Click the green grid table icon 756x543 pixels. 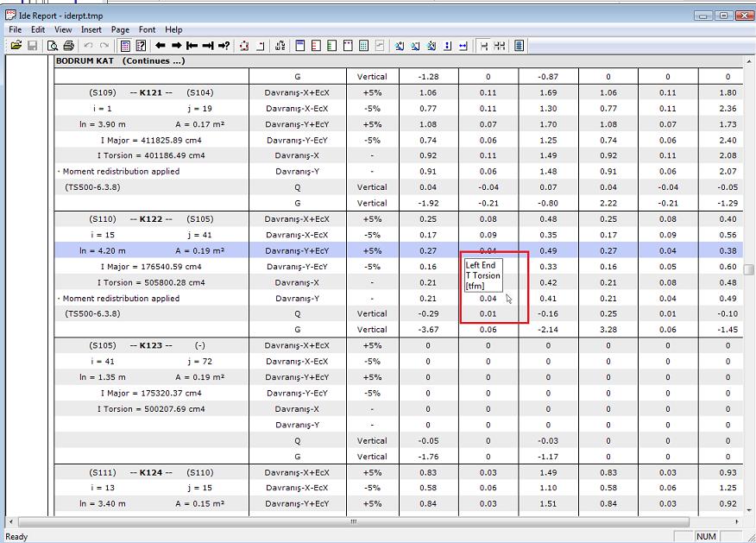pyautogui.click(x=364, y=46)
